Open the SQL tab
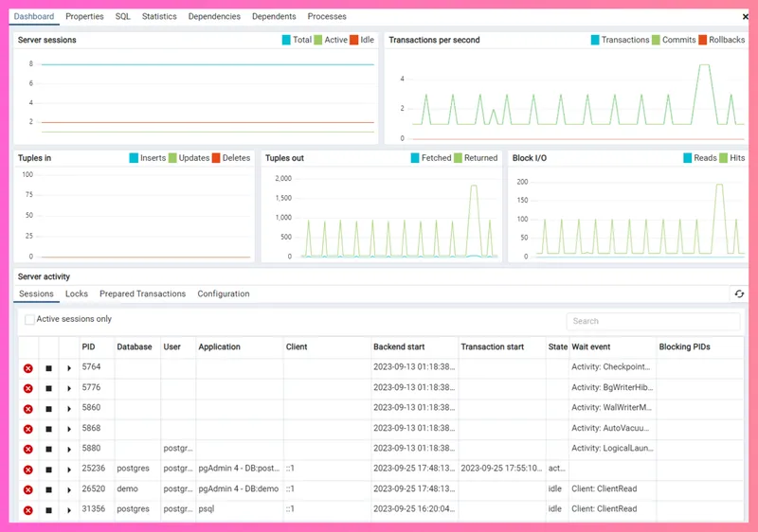Screen dimensions: 758x532 point(123,16)
